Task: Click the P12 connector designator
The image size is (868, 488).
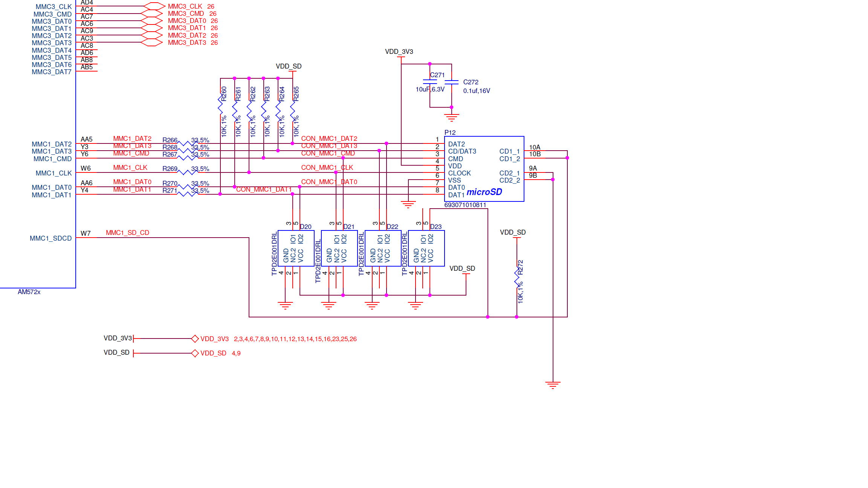Action: pyautogui.click(x=450, y=133)
